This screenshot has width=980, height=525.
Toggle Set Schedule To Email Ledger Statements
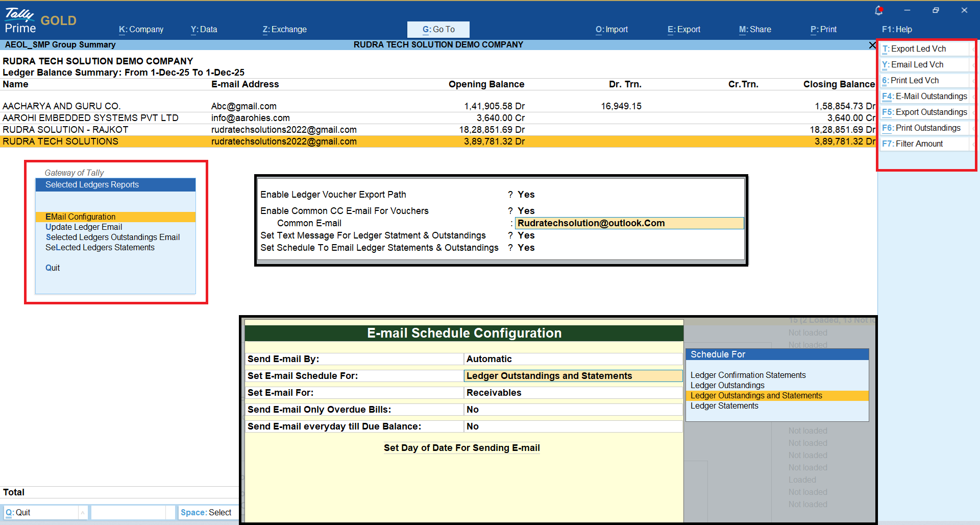pyautogui.click(x=526, y=248)
